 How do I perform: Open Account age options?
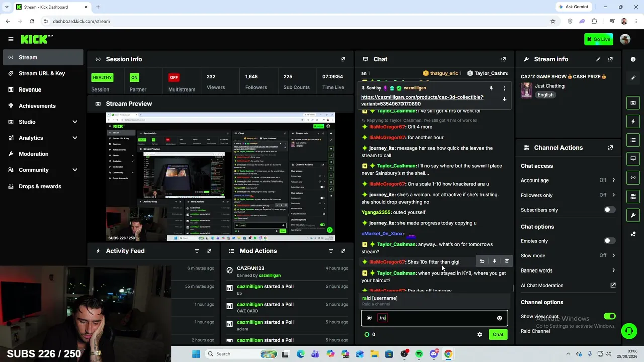tap(568, 180)
